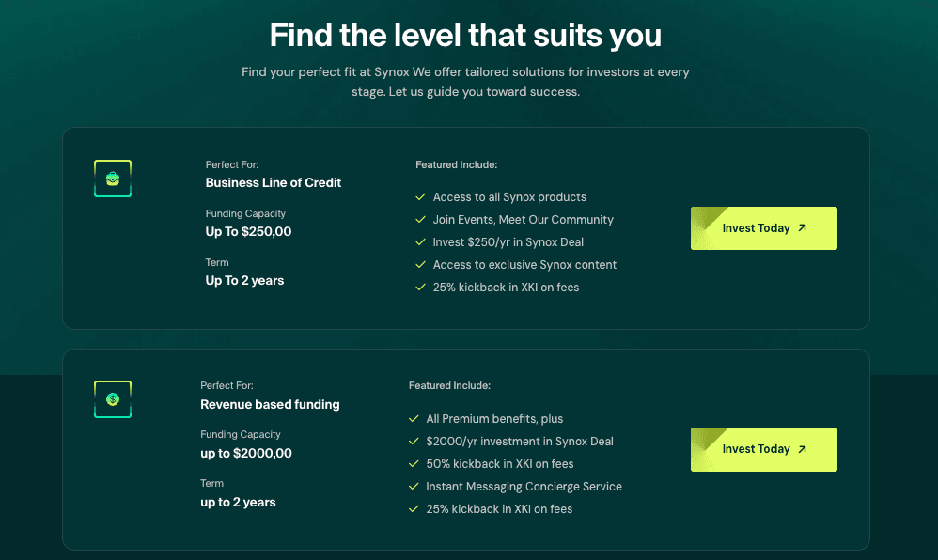The width and height of the screenshot is (938, 560).
Task: Click the arrow icon in the Business Line of Credit Invest Today button
Action: pos(802,228)
